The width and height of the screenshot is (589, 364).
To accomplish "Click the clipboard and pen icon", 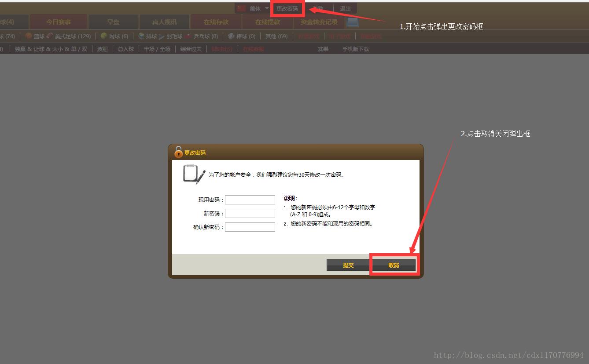I will [194, 174].
